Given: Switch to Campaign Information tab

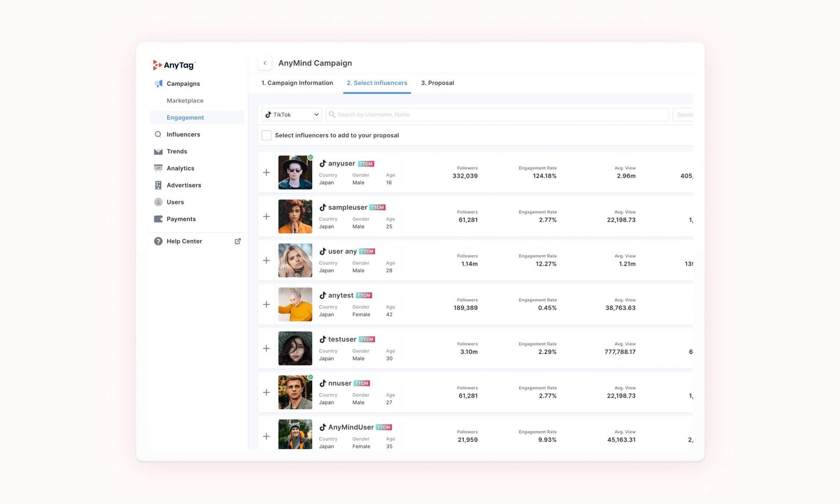Looking at the screenshot, I should 297,83.
